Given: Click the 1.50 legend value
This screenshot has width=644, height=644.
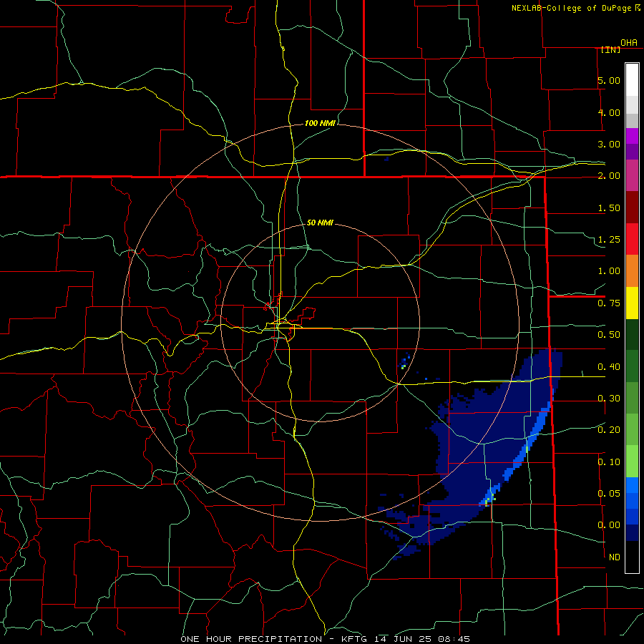Looking at the screenshot, I should point(609,208).
